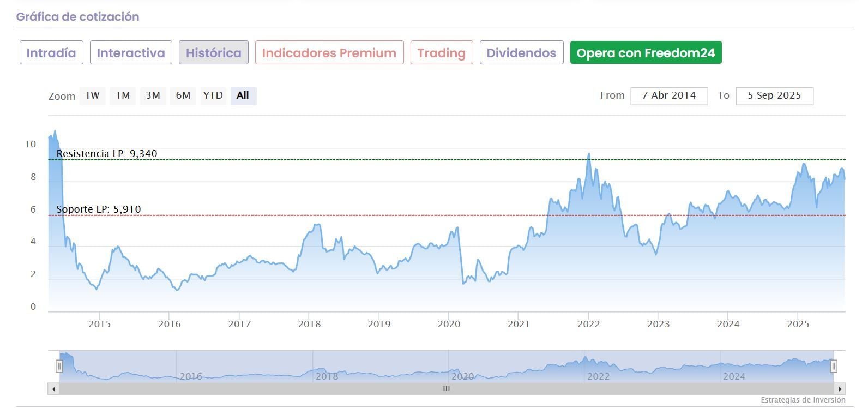This screenshot has width=868, height=408.
Task: Click the navigator scrollbar right arrow
Action: [840, 389]
